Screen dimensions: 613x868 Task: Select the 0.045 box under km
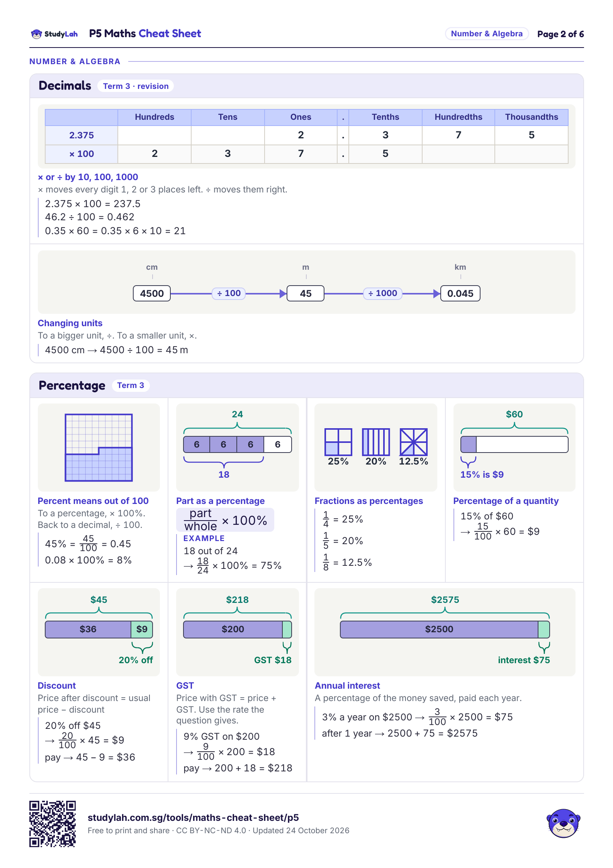(460, 293)
